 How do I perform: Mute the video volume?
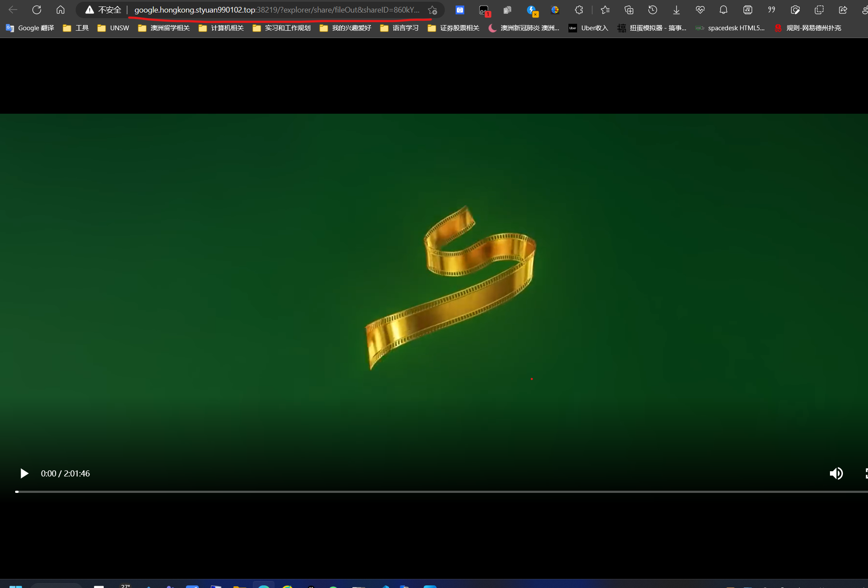pyautogui.click(x=836, y=473)
